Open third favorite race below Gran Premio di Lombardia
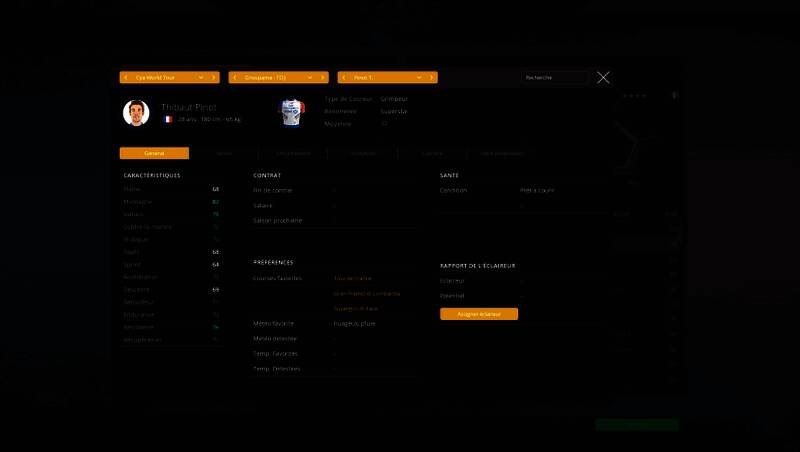Screen dimensions: 800x452 tap(357, 308)
